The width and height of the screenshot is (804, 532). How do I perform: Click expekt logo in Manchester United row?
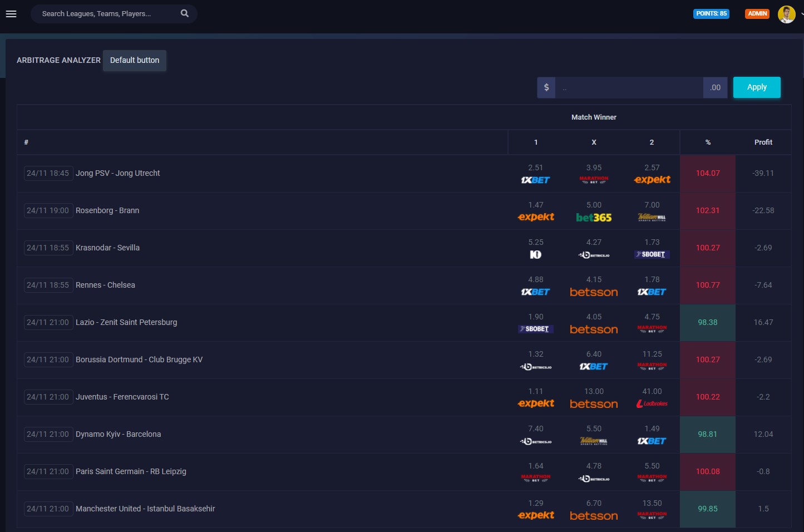click(x=536, y=515)
